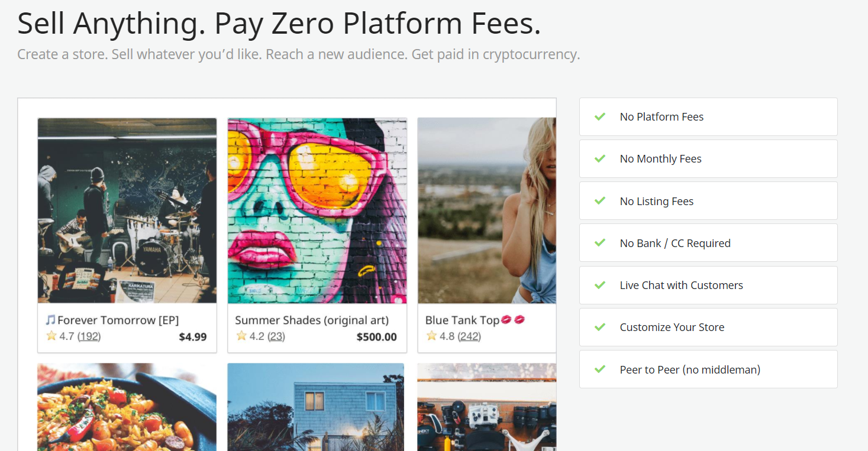Open the band rehearsal album thumbnail
This screenshot has height=451, width=868.
[127, 211]
